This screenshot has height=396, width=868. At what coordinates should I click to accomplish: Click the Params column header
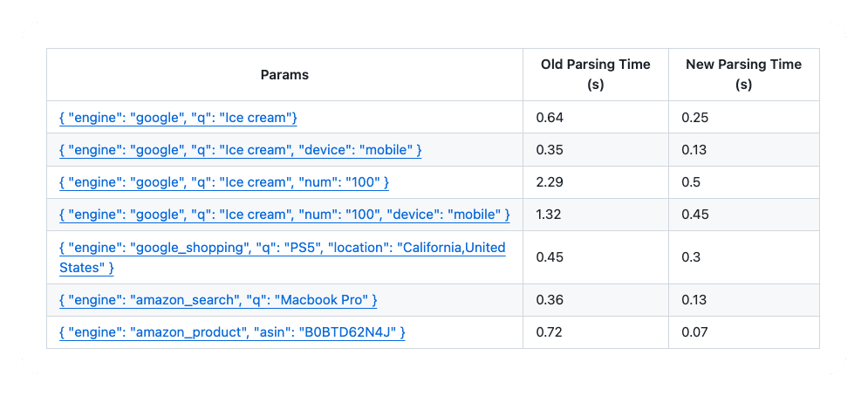(x=284, y=75)
